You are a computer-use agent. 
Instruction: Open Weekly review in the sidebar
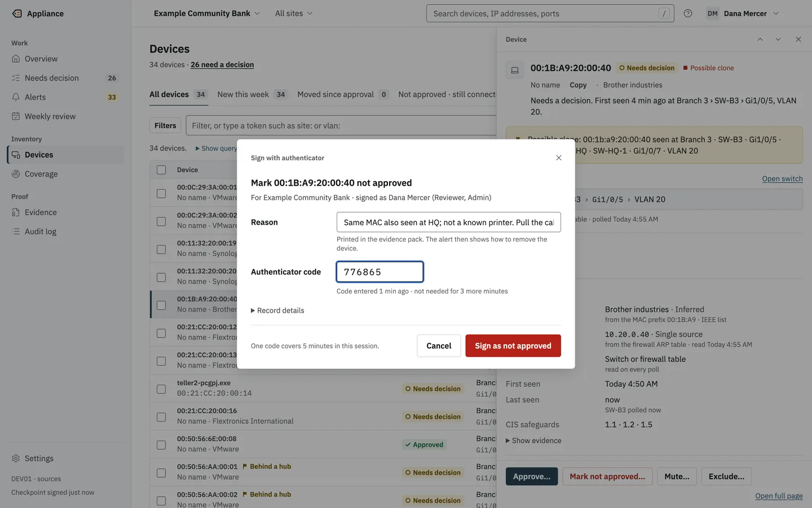coord(65,116)
